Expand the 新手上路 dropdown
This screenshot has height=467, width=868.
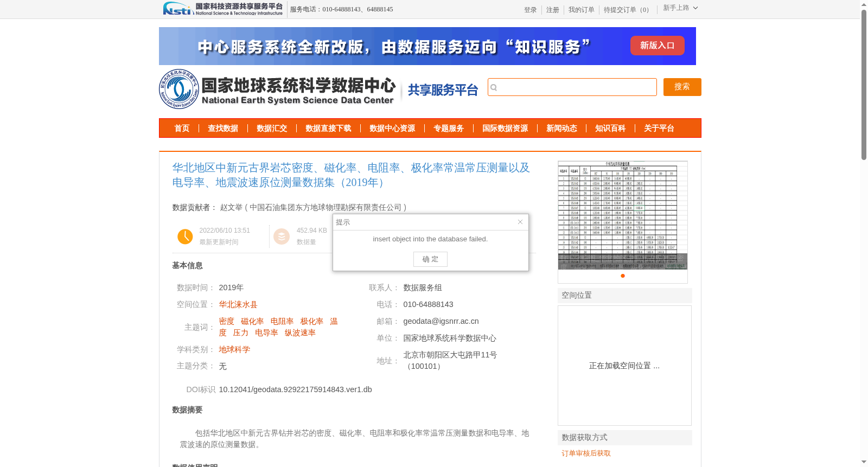[680, 8]
